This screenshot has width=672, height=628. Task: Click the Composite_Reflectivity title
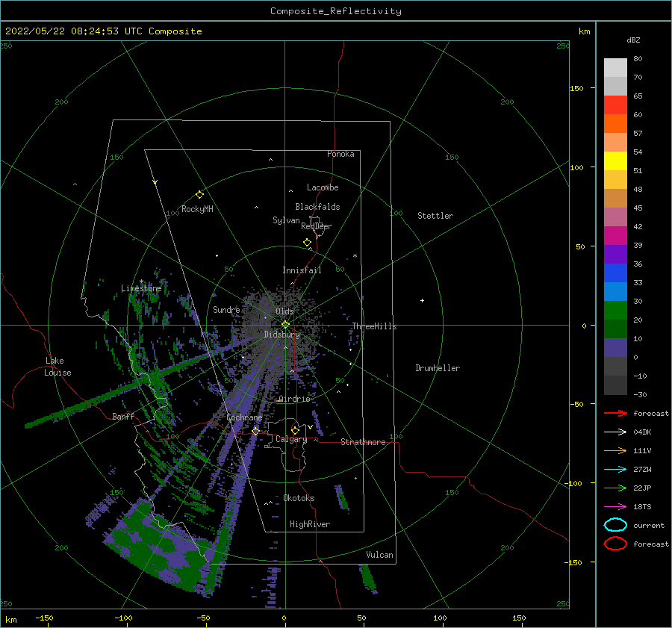point(336,11)
